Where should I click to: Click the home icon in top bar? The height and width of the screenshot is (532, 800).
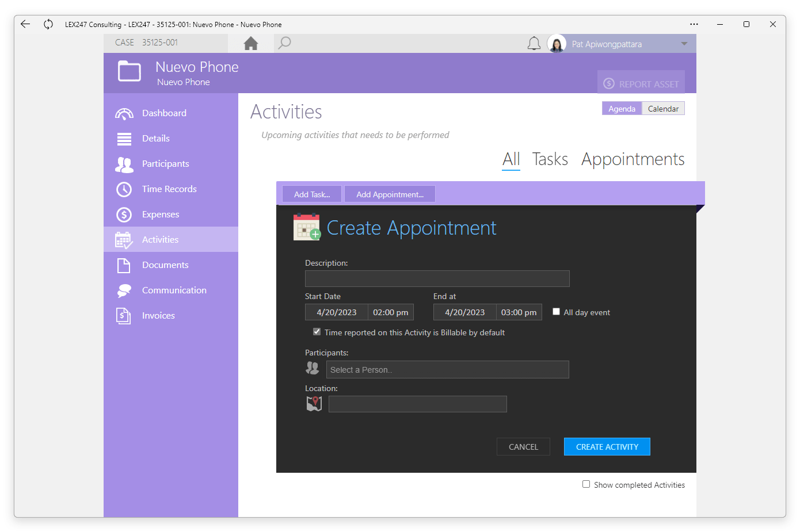251,43
